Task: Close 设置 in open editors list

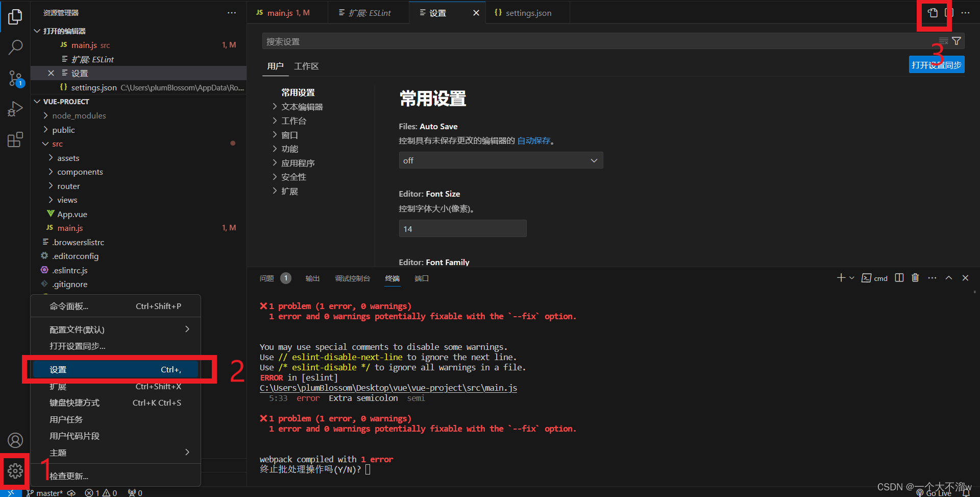Action: tap(51, 73)
